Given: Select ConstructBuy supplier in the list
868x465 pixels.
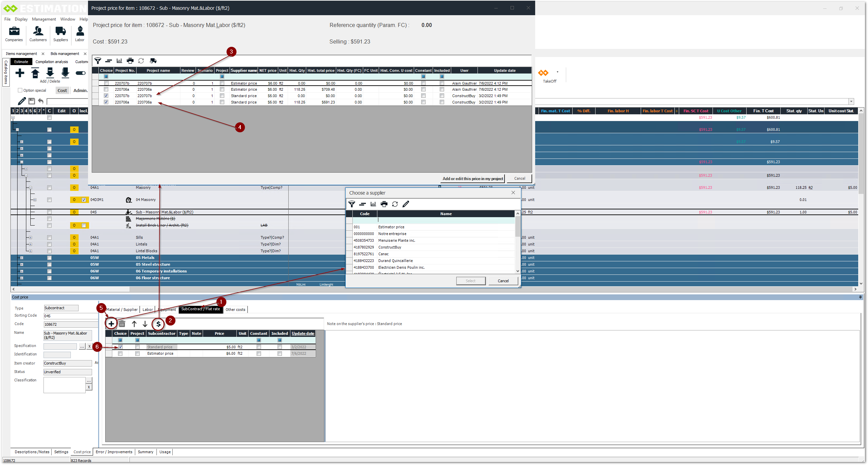Looking at the screenshot, I should pyautogui.click(x=389, y=247).
